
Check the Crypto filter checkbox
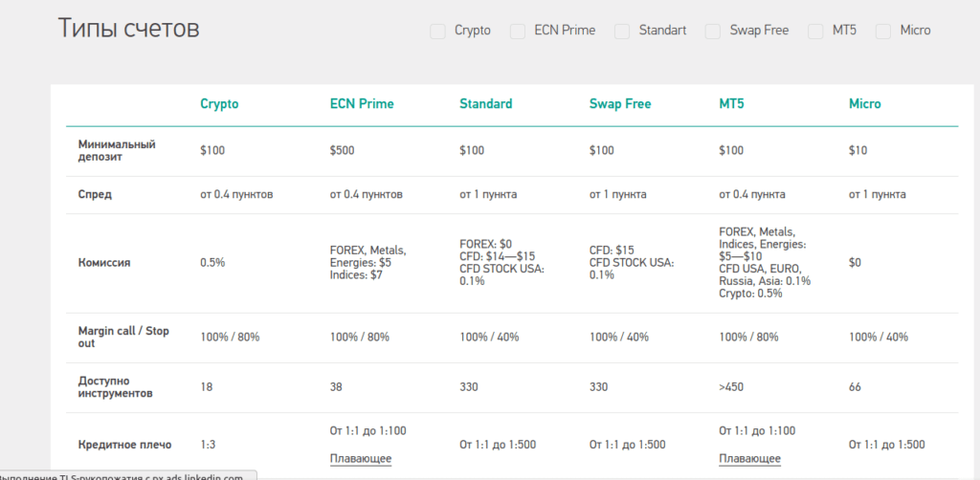437,31
